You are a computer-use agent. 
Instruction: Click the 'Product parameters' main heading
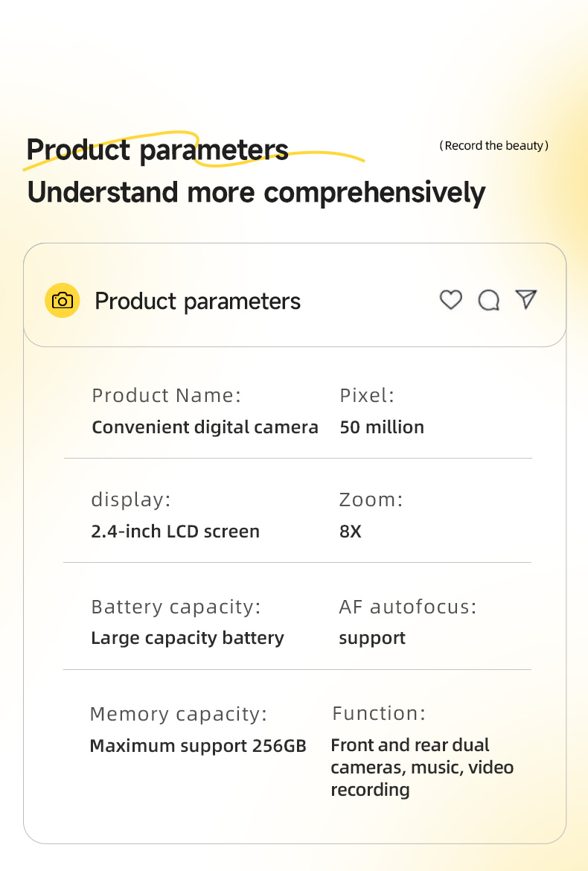(158, 150)
